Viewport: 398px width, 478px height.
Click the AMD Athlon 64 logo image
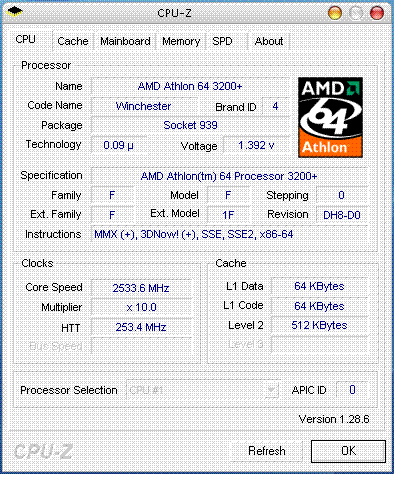tap(330, 117)
